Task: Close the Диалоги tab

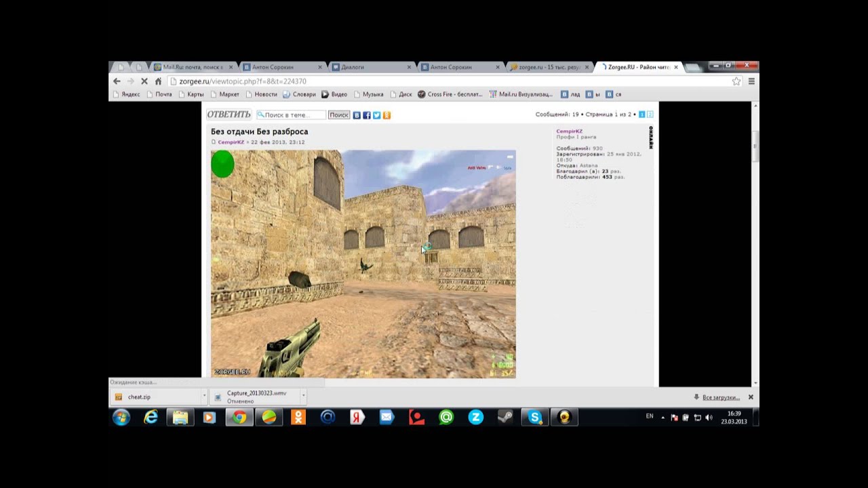Action: point(409,67)
